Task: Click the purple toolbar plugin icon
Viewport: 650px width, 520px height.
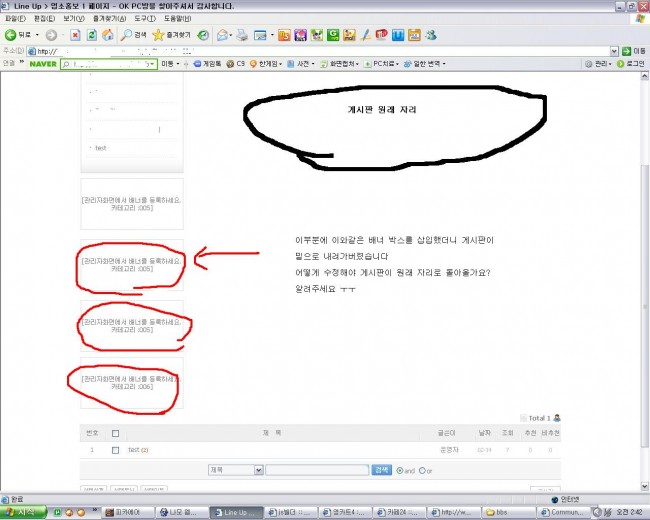Action: point(301,35)
